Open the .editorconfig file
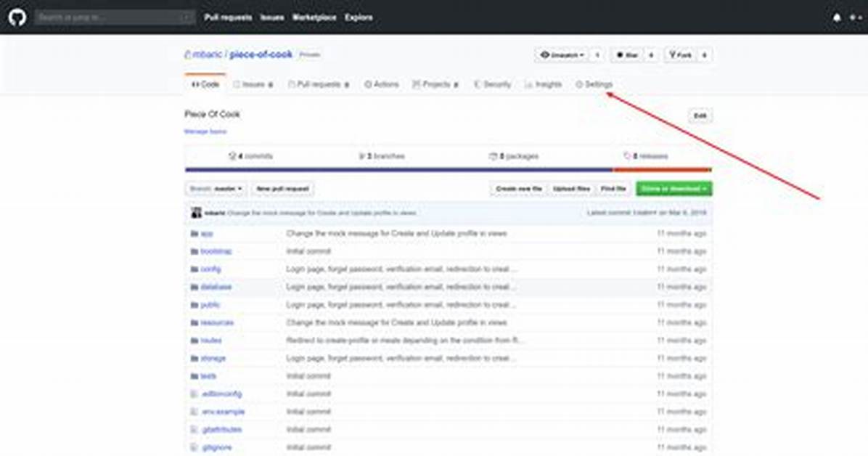The image size is (868, 456). point(221,394)
